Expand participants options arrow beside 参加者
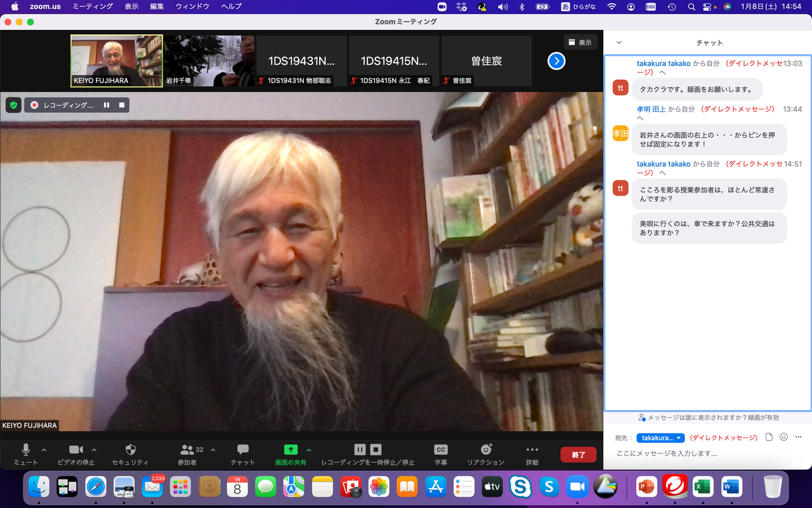 pos(213,450)
